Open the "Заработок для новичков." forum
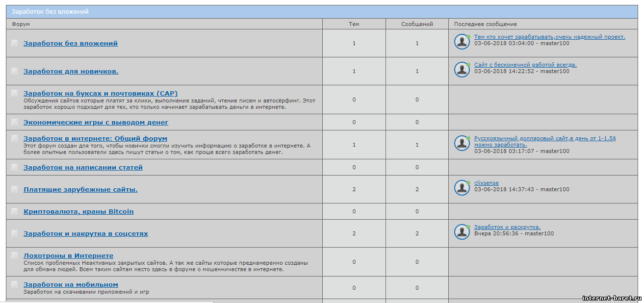This screenshot has width=644, height=303. pyautogui.click(x=71, y=72)
